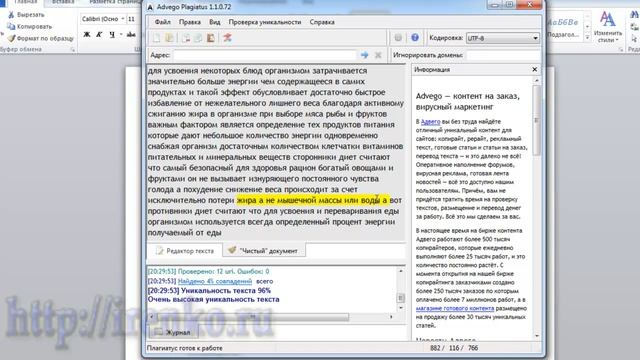640x360 pixels.
Task: Click status bar counter 882 / 116 / 766
Action: click(x=454, y=348)
